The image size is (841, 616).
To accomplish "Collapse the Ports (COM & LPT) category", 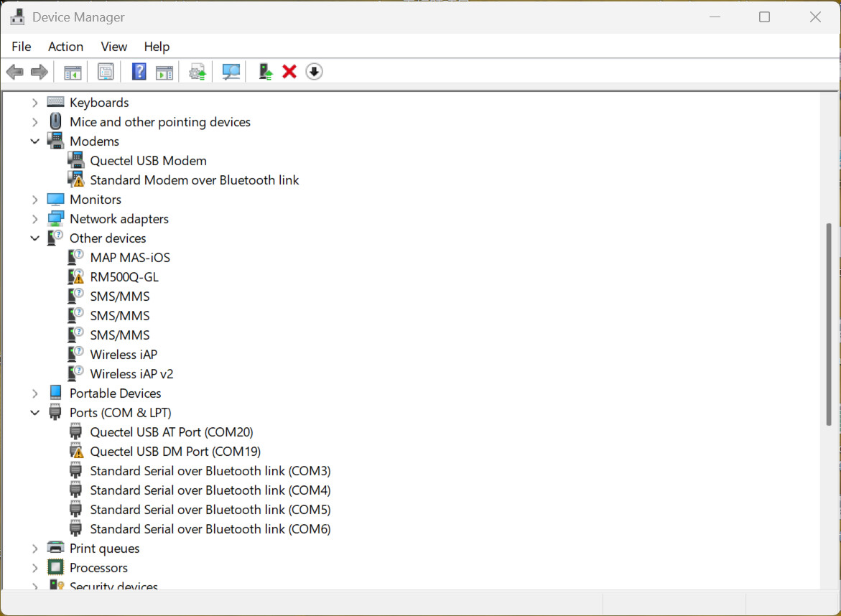I will (34, 413).
